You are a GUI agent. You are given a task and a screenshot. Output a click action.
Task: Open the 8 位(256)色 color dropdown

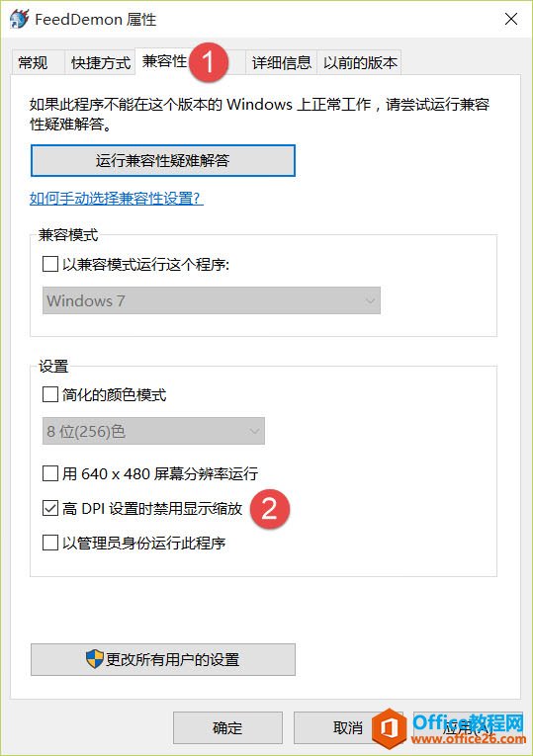click(x=153, y=431)
